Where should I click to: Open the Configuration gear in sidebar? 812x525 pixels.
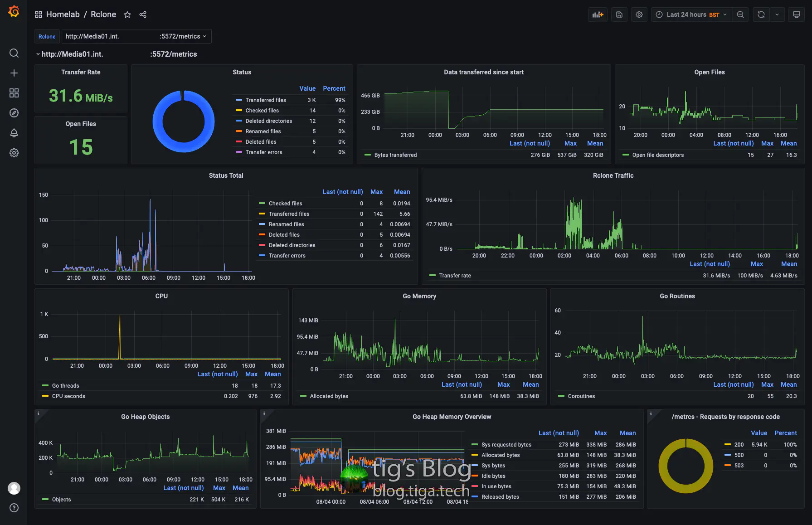coord(14,153)
